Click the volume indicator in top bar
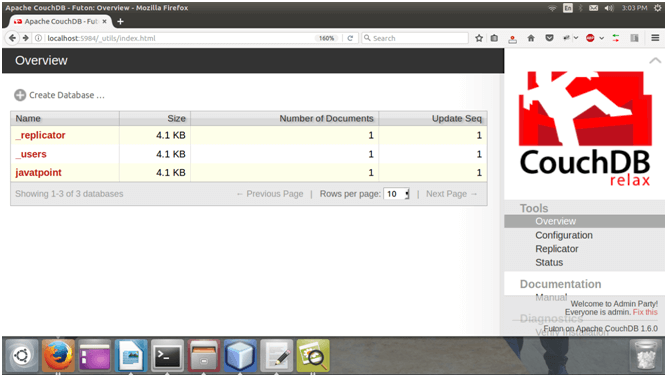Image resolution: width=667 pixels, height=377 pixels. coord(609,8)
